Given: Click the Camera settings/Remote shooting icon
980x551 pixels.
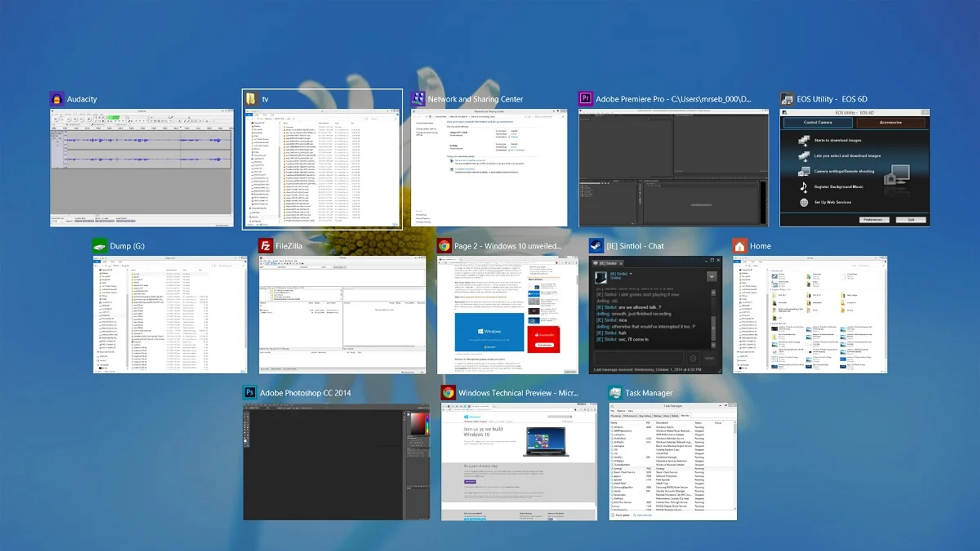Looking at the screenshot, I should click(804, 171).
